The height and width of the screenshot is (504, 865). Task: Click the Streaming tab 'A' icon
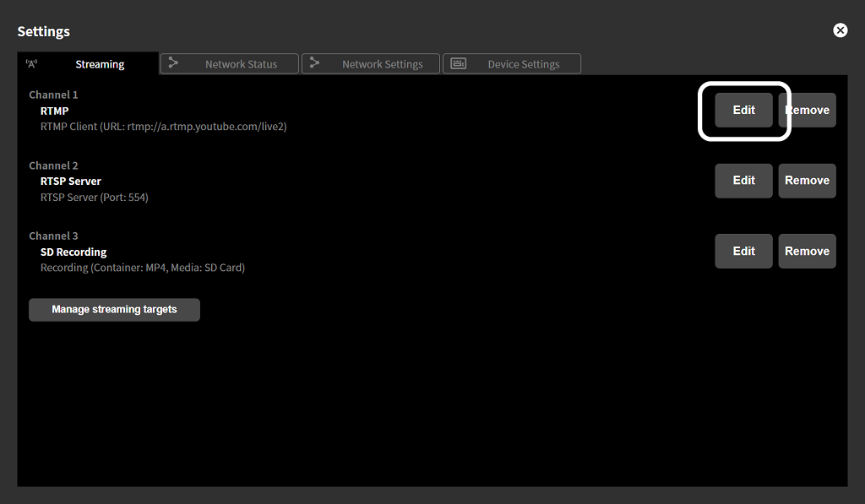31,62
